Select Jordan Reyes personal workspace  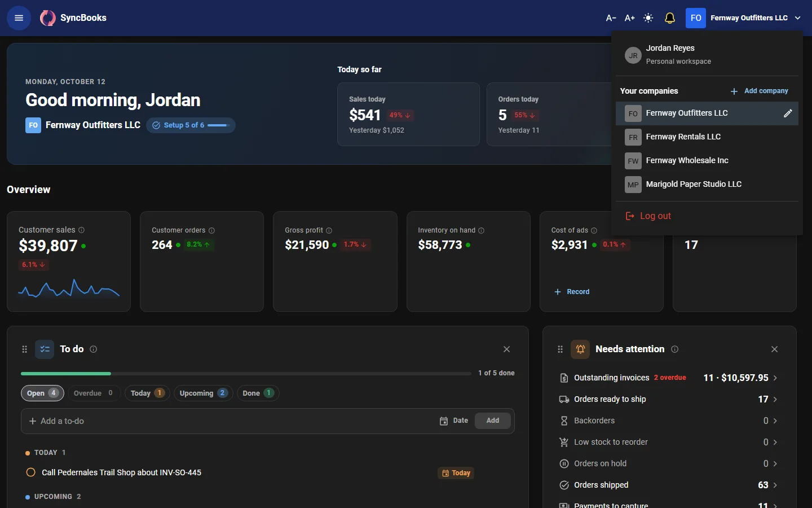click(x=707, y=55)
